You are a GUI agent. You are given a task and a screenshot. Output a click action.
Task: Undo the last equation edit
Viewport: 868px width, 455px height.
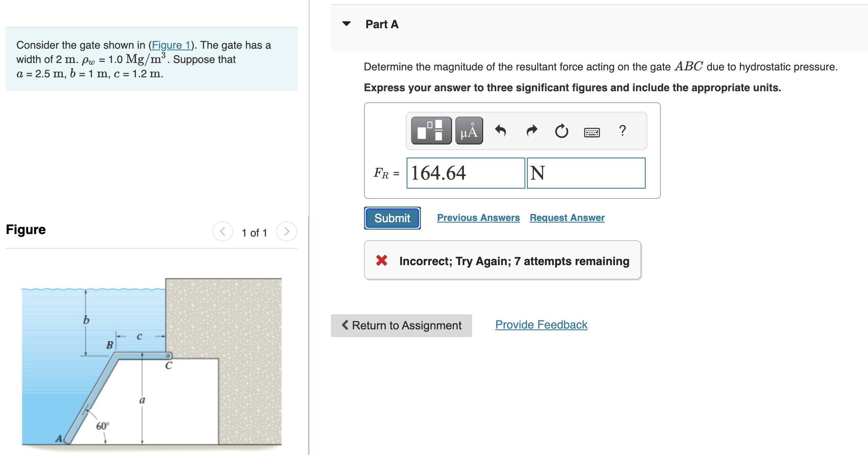click(x=501, y=131)
